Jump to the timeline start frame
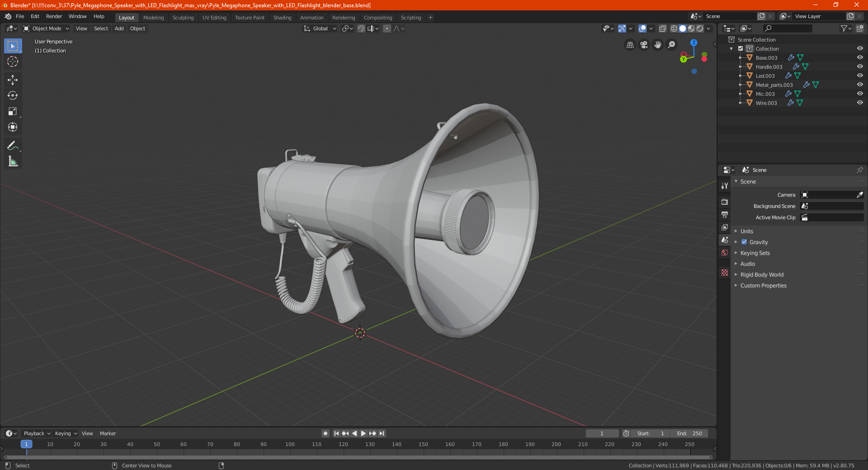 pyautogui.click(x=336, y=433)
